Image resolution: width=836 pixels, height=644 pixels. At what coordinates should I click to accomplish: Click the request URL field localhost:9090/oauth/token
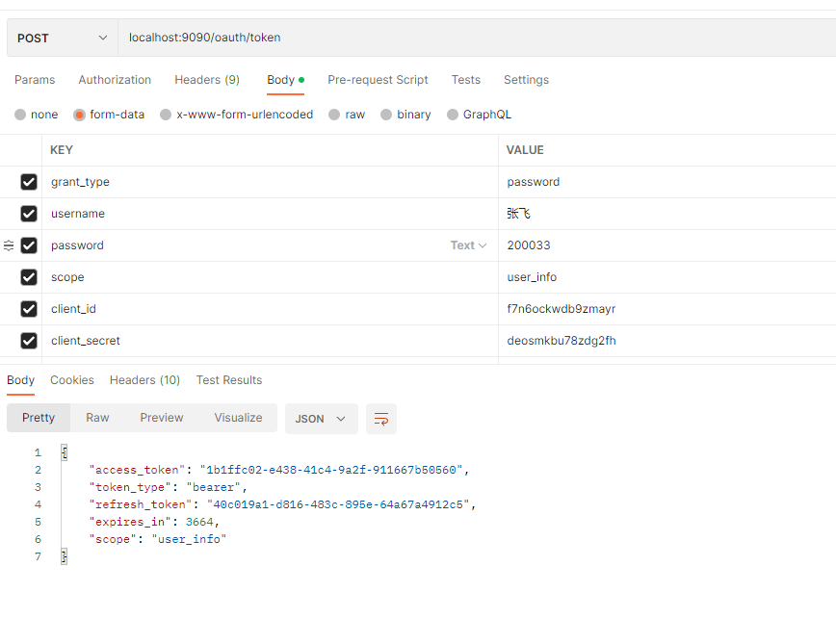coord(477,38)
